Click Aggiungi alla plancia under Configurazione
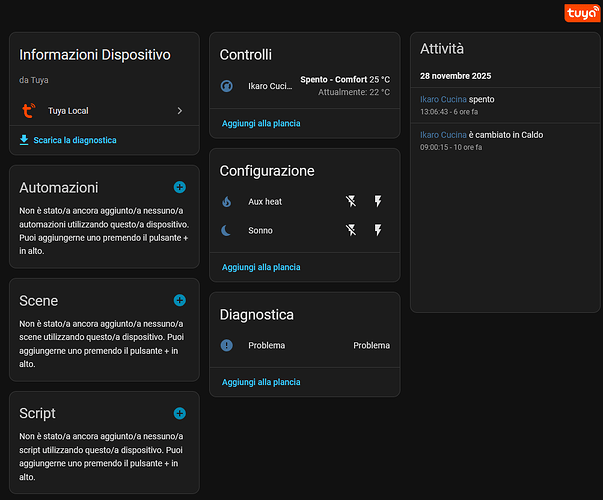Screen dimensions: 603x500 click(261, 267)
